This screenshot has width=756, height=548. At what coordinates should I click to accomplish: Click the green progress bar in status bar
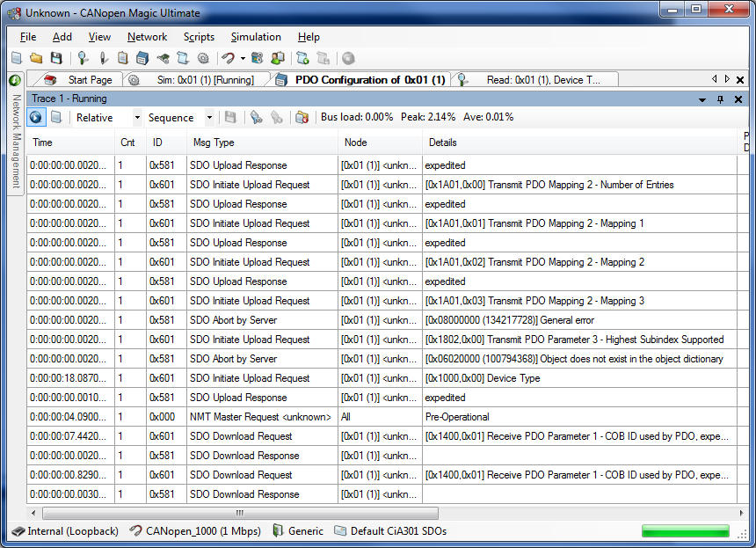685,531
